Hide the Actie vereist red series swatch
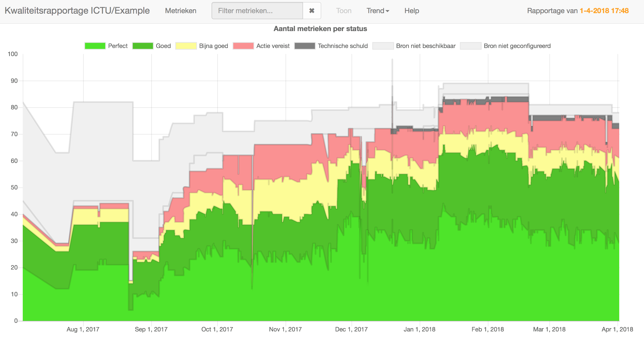The height and width of the screenshot is (338, 644). click(x=243, y=46)
